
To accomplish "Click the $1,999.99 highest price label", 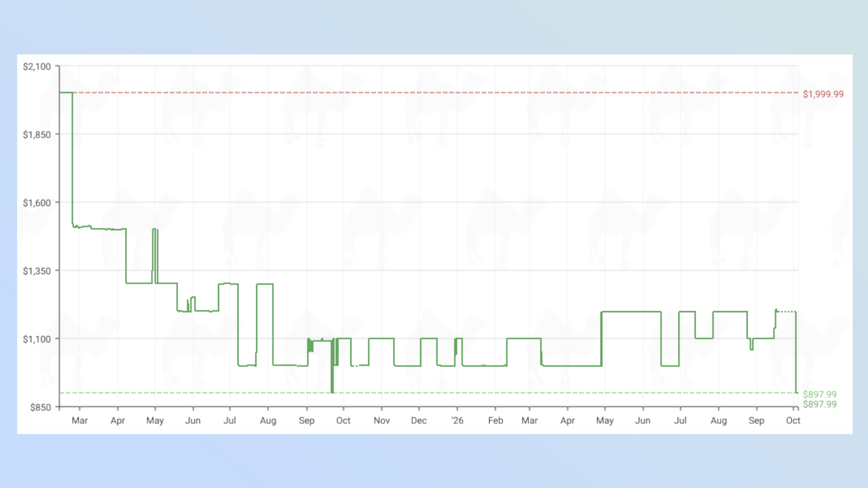I will click(x=823, y=94).
